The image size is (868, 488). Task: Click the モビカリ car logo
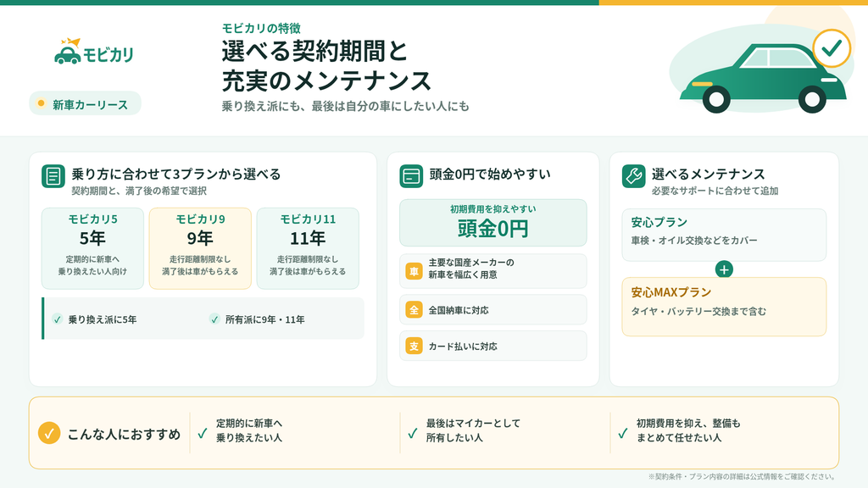pos(94,52)
